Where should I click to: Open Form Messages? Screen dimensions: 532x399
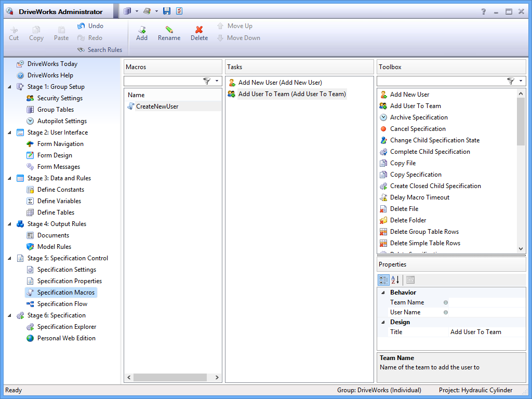point(58,167)
